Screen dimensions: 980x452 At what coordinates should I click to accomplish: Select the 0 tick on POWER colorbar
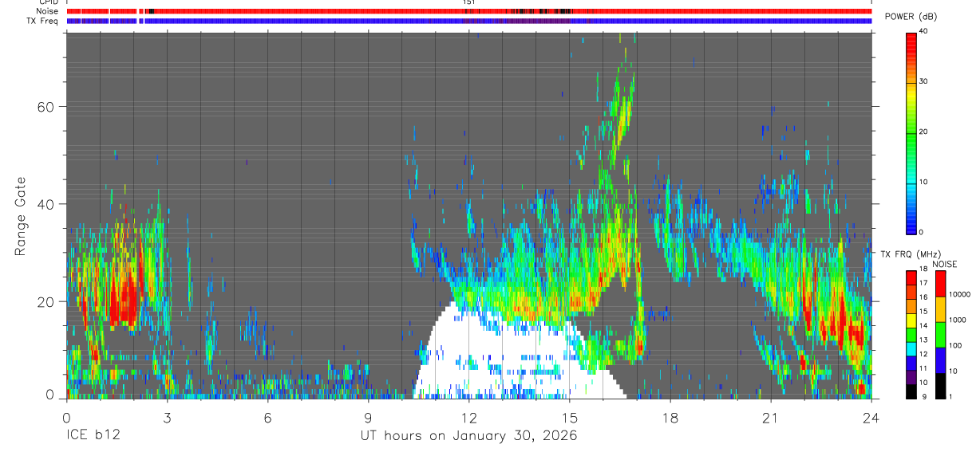click(x=923, y=232)
